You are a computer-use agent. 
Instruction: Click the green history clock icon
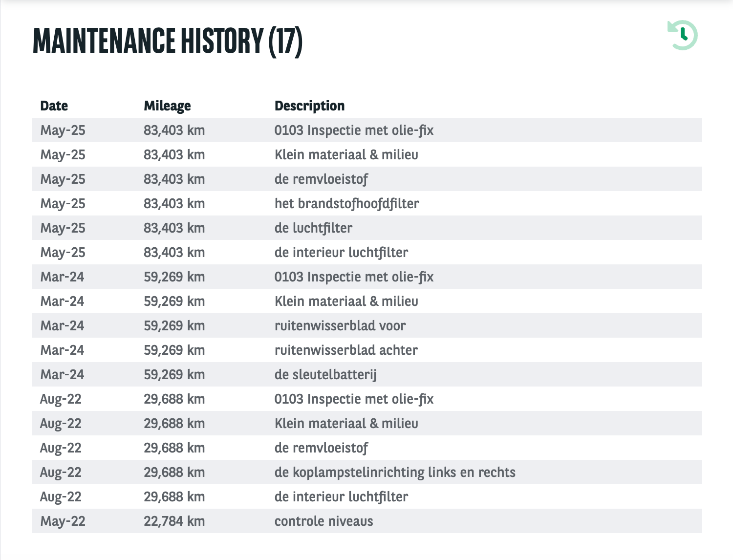[683, 35]
